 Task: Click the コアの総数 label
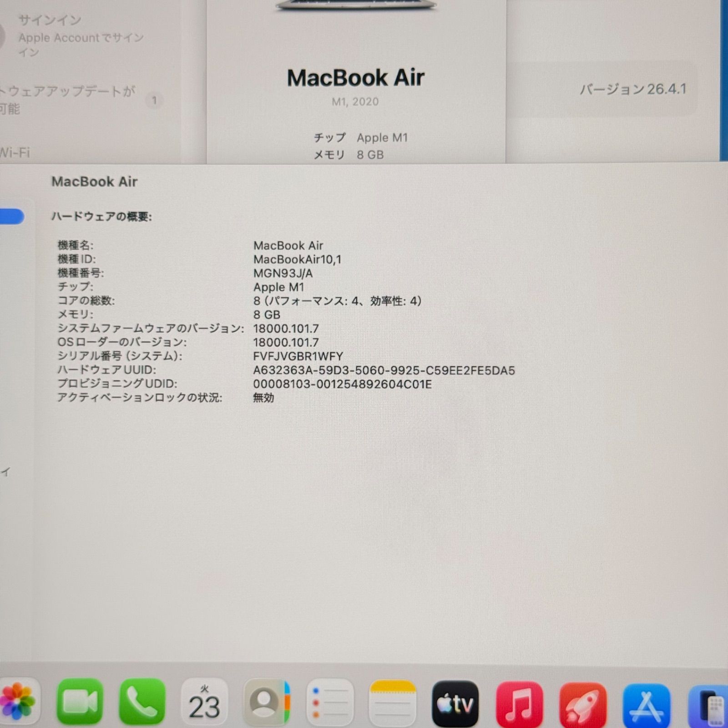pos(86,301)
